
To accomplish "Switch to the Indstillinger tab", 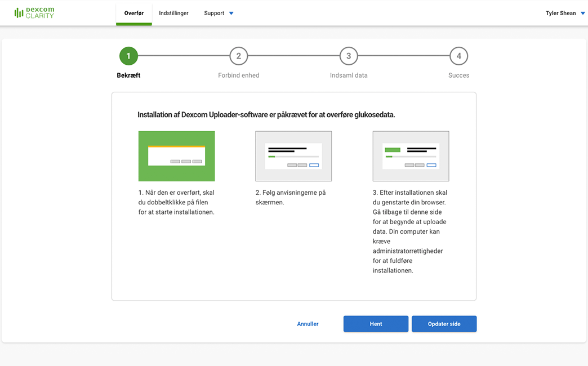I will pyautogui.click(x=173, y=13).
